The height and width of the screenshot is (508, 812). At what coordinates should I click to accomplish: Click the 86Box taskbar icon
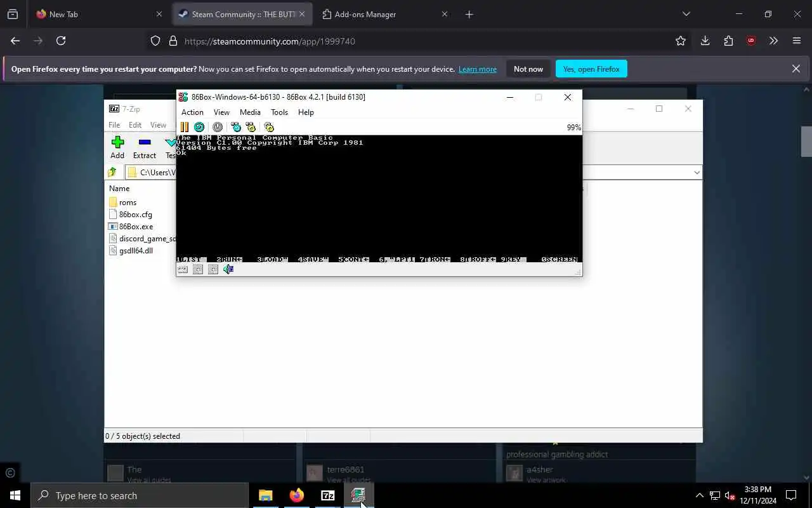tap(358, 495)
